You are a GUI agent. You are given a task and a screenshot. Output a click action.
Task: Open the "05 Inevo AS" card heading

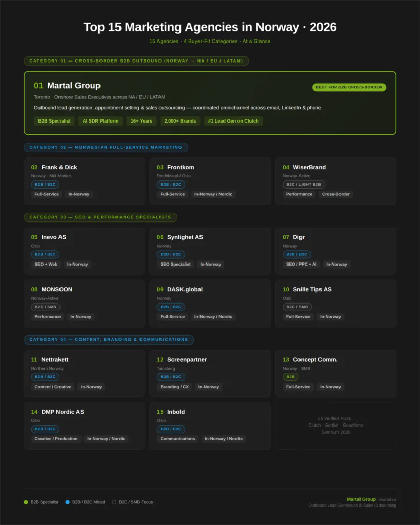pos(49,237)
